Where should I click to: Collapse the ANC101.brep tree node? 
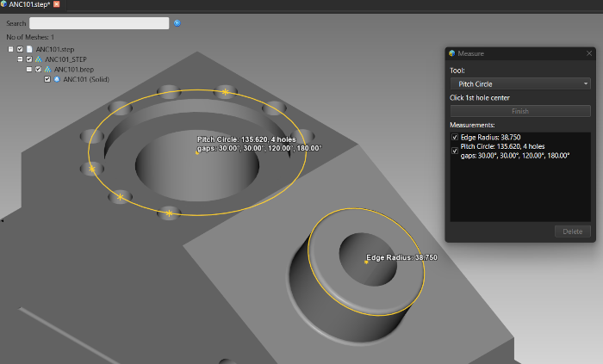tap(29, 69)
